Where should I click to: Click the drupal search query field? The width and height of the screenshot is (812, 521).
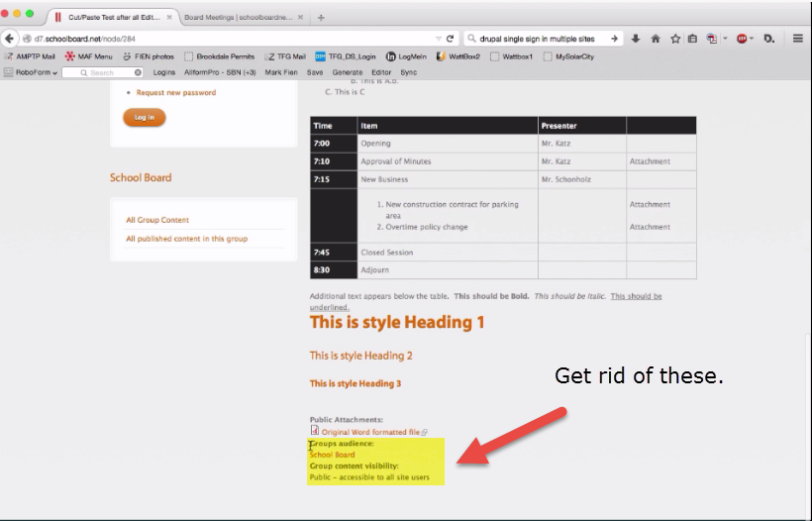tap(540, 39)
